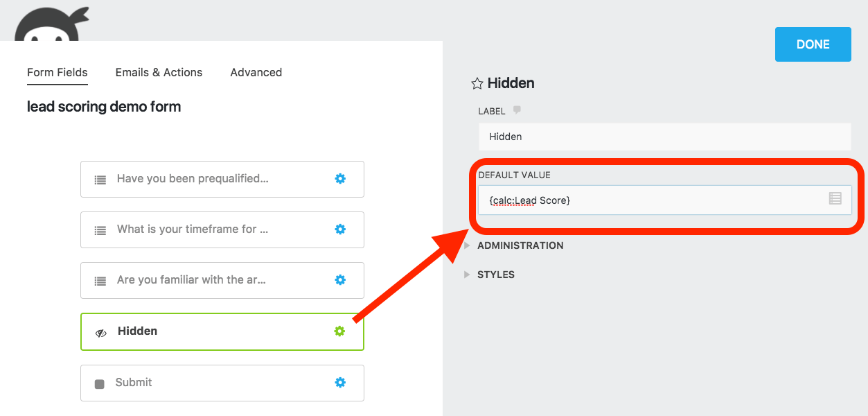Click the hidden eye icon on Hidden field
Viewport: 868px width, 416px height.
tap(101, 333)
